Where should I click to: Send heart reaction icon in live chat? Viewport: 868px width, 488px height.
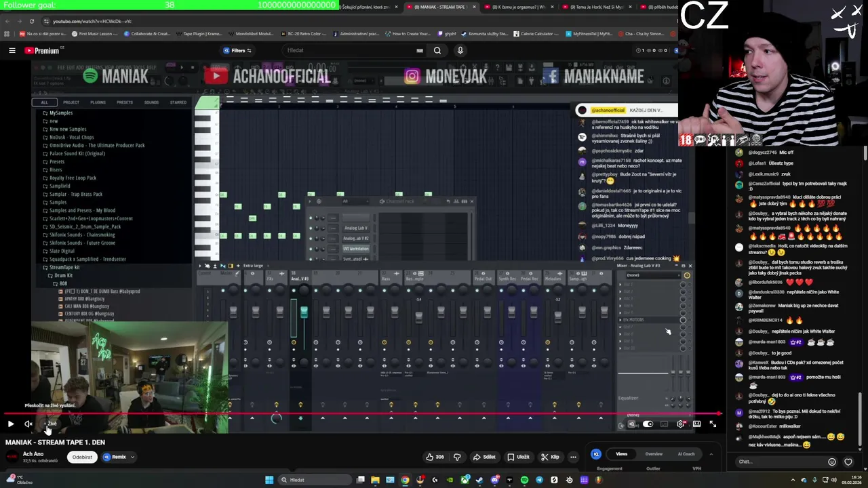(848, 462)
